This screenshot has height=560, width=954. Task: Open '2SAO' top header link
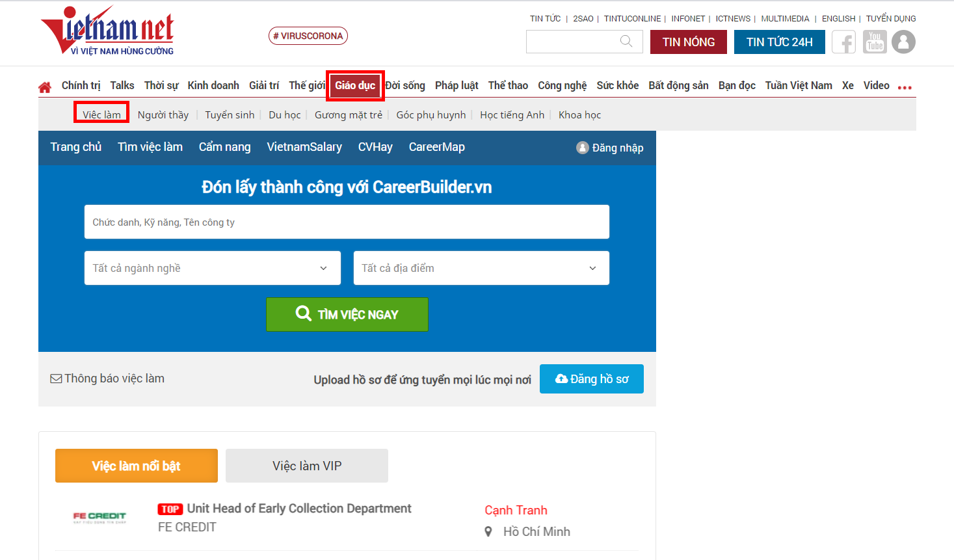click(x=583, y=18)
